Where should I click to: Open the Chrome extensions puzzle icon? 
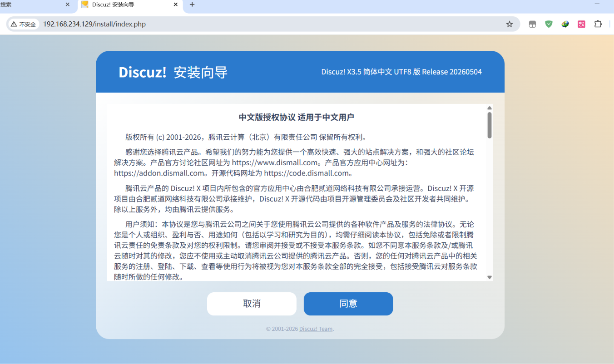click(598, 24)
